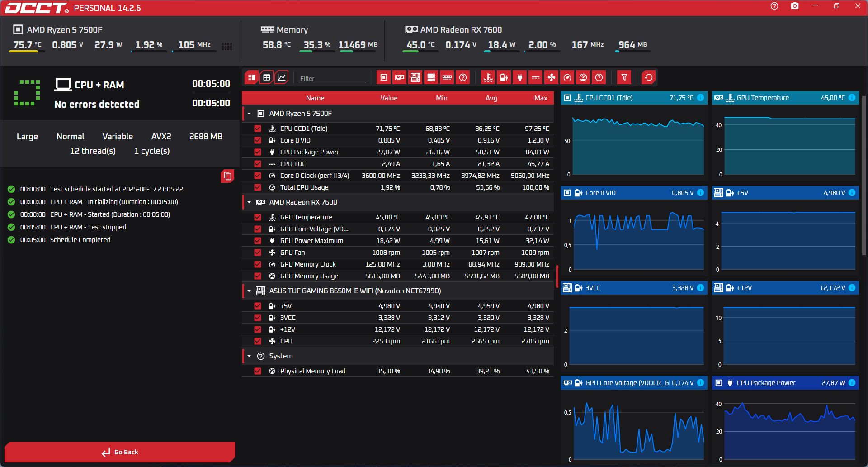
Task: Sort table by Avg column
Action: coord(491,98)
